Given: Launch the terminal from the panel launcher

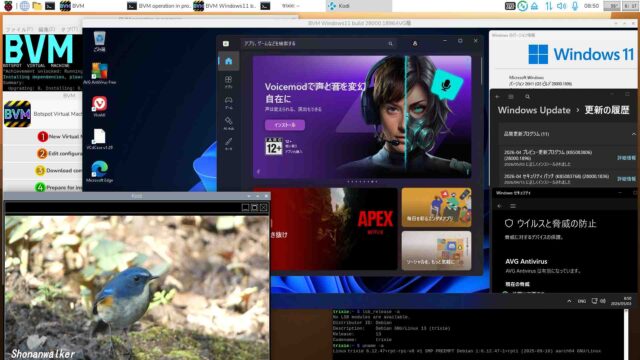Looking at the screenshot, I should [x=50, y=6].
